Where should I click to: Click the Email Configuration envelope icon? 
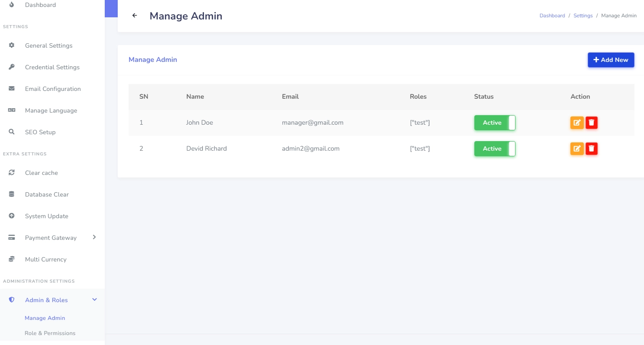[12, 89]
